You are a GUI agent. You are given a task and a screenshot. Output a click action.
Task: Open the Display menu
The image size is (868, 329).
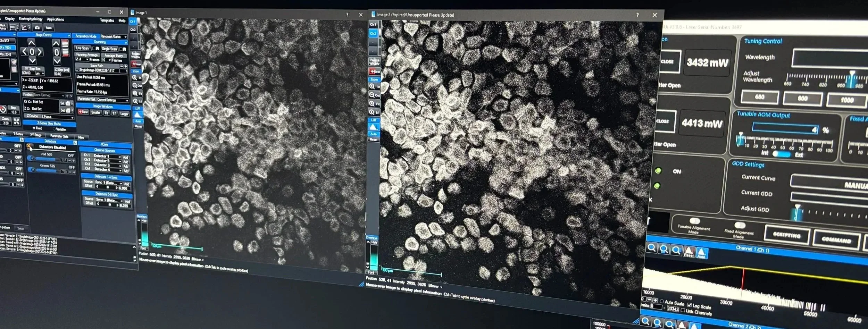[x=10, y=19]
